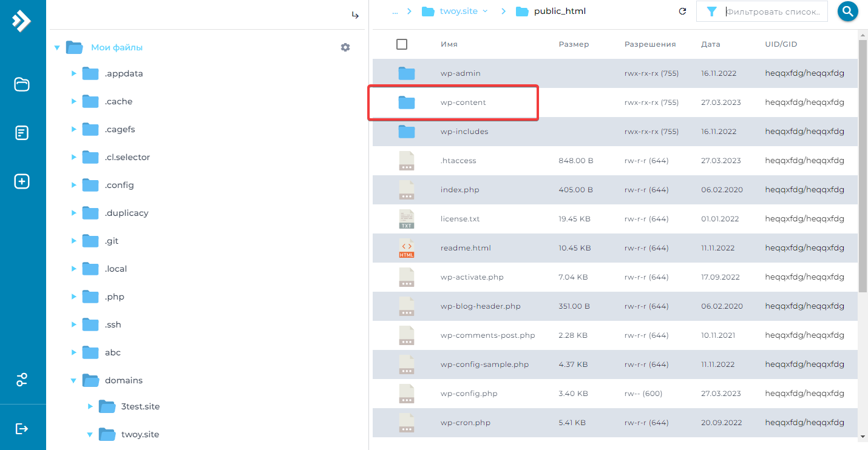Image resolution: width=868 pixels, height=450 pixels.
Task: Collapse the domains folder arrow
Action: [73, 381]
